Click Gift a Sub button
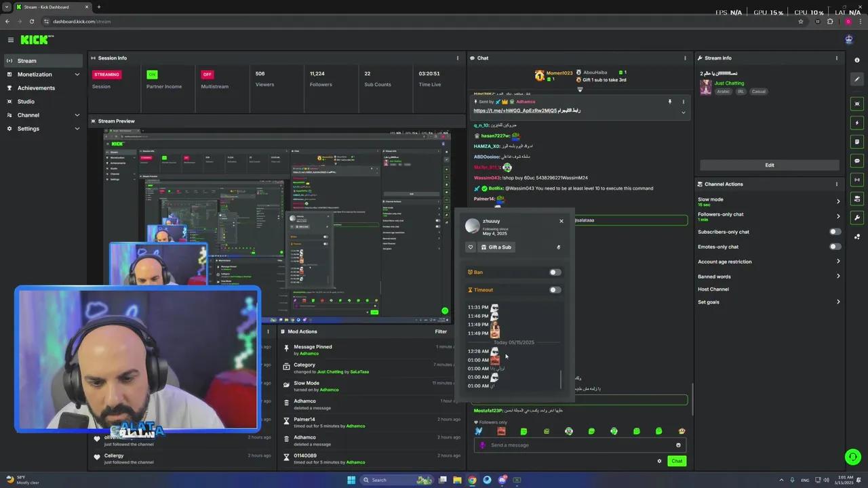The height and width of the screenshot is (488, 868). 496,247
